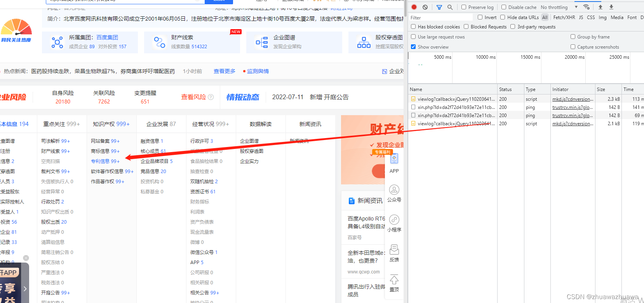Open 经营状况 999+ category tab
This screenshot has width=644, height=303.
pos(211,124)
